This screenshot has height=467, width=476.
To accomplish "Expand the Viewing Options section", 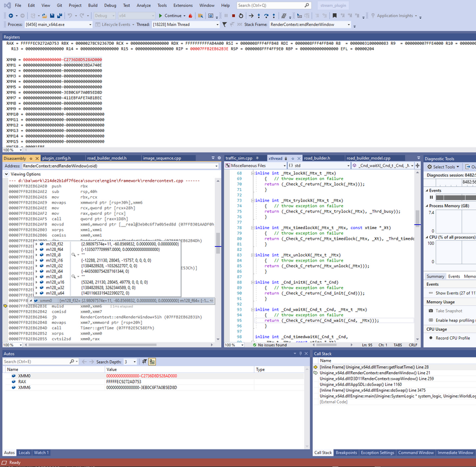I will click(6, 174).
